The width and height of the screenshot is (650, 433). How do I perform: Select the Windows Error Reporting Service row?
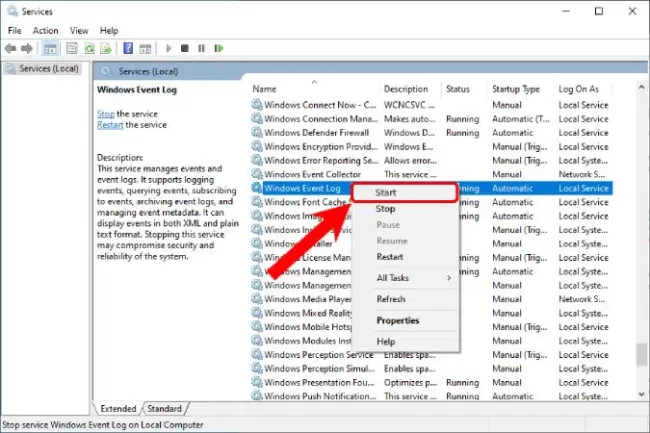432,160
